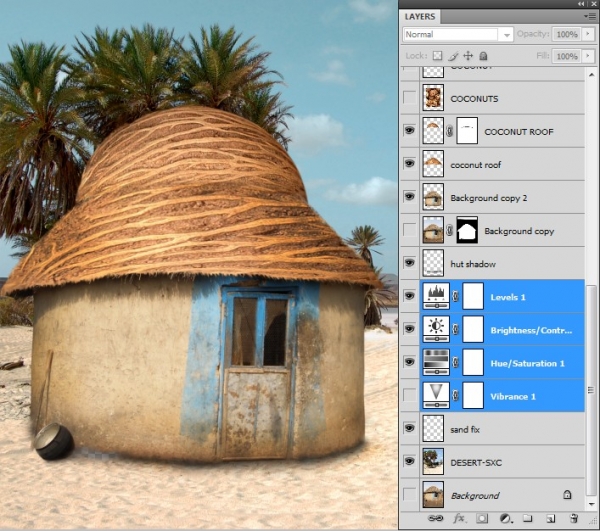Click mask link chain on Background copy layer

click(450, 231)
